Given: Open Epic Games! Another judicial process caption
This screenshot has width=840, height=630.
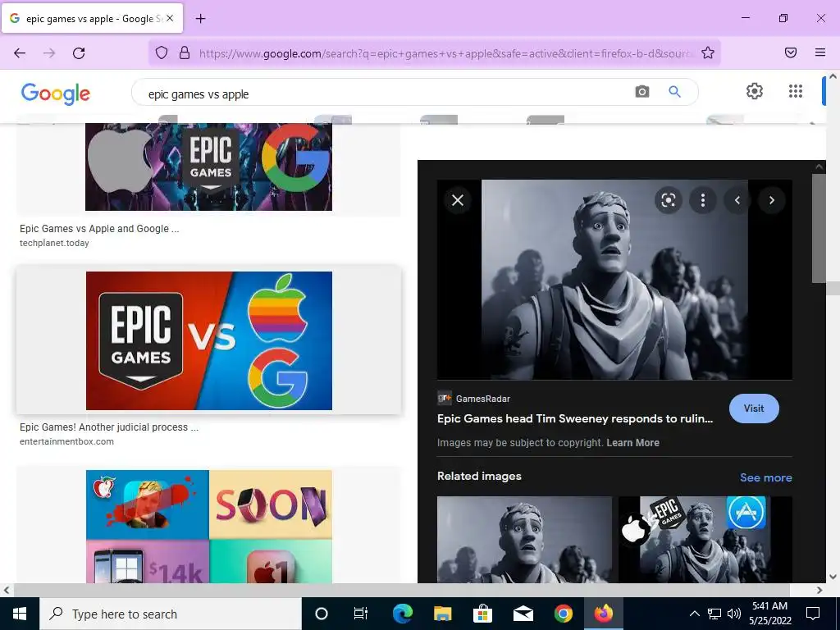Looking at the screenshot, I should coord(109,427).
